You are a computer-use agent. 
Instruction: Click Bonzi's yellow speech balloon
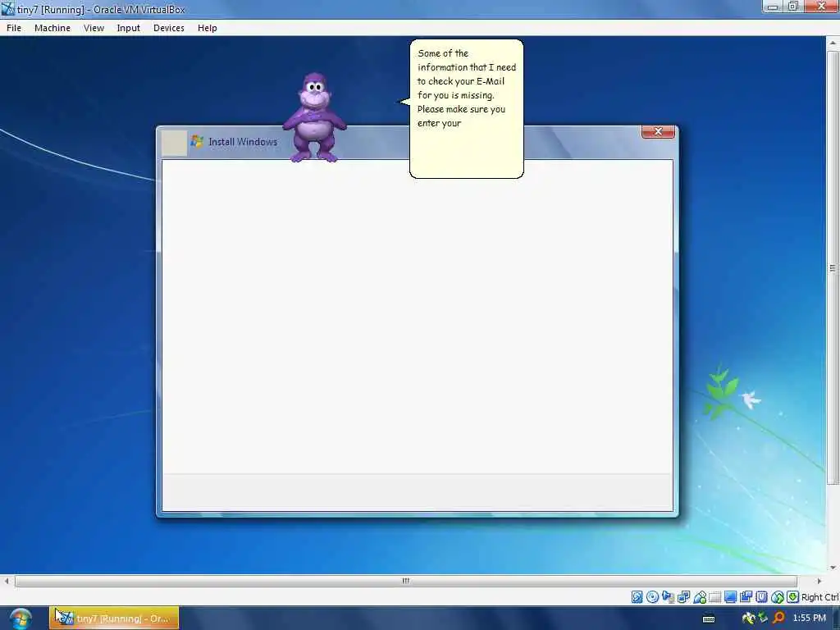click(466, 109)
